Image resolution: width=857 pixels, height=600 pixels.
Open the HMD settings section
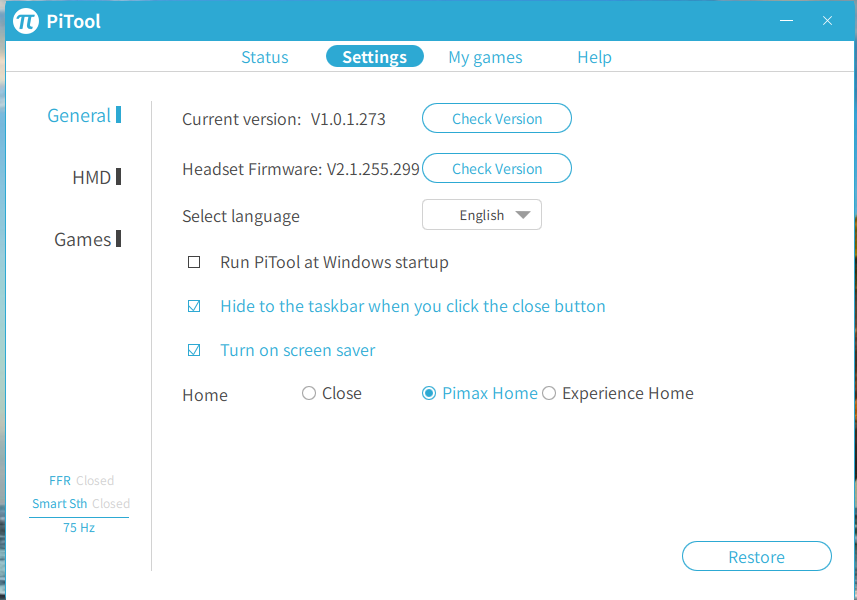coord(97,177)
